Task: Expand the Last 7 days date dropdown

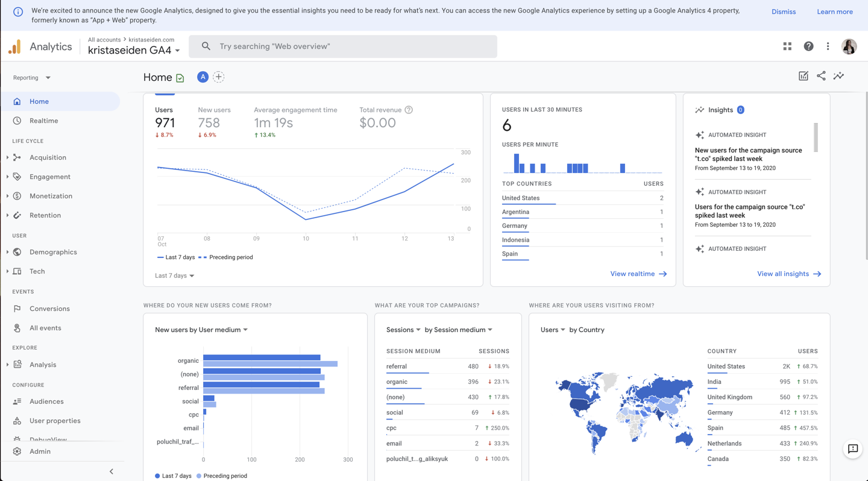Action: coord(174,275)
